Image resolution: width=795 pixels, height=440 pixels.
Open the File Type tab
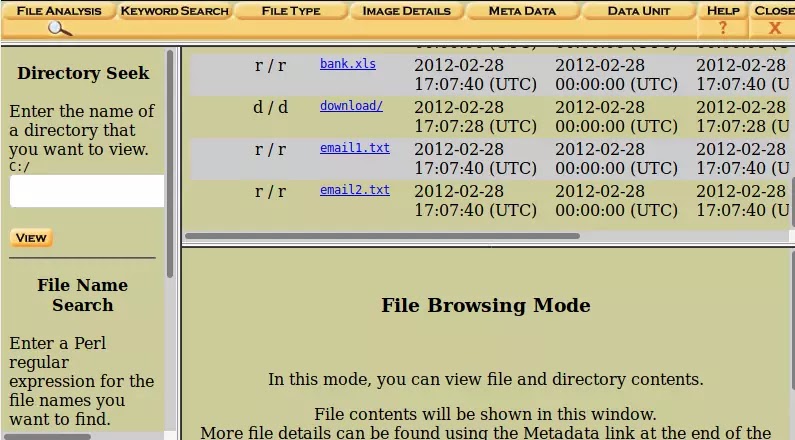(291, 11)
